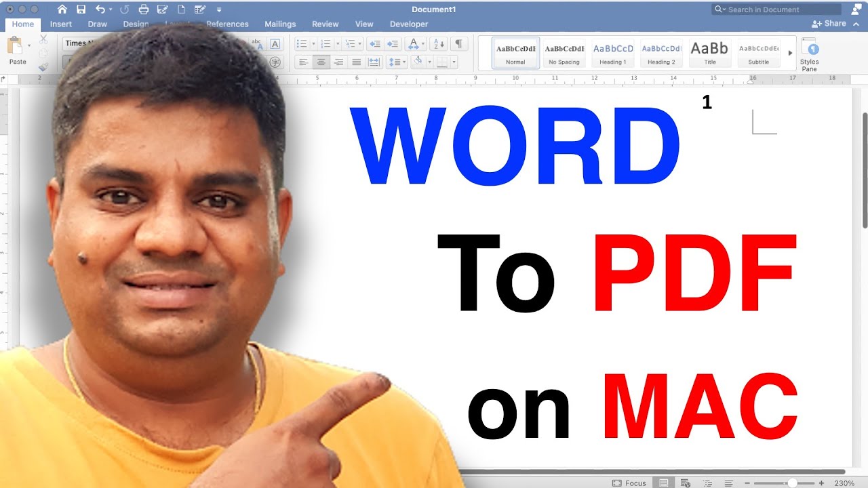868x488 pixels.
Task: Click the zoom slider handle
Action: point(792,483)
